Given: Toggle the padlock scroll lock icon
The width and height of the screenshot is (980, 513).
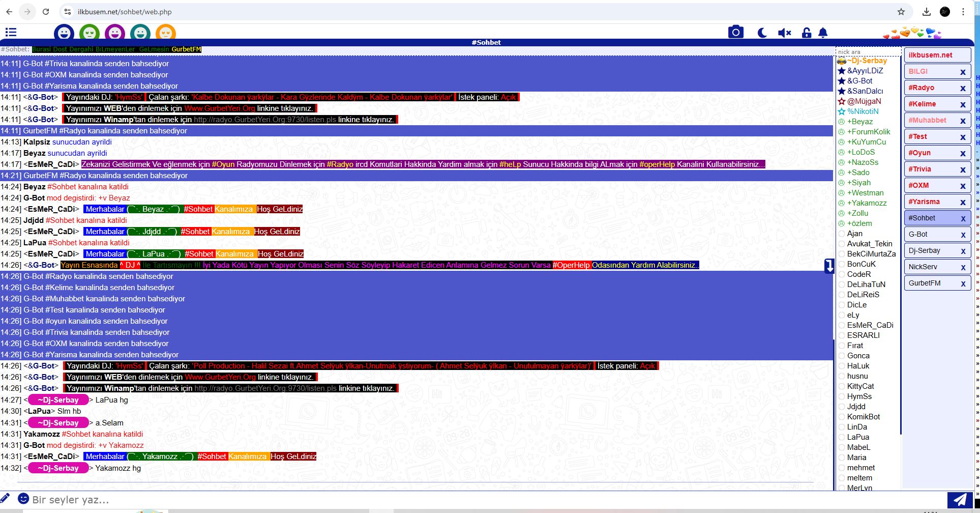Looking at the screenshot, I should 806,33.
